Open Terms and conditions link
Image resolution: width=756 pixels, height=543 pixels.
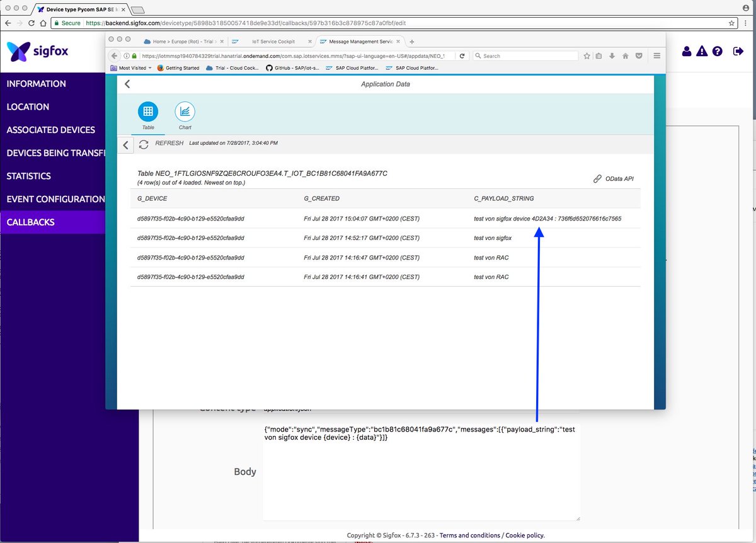[469, 535]
